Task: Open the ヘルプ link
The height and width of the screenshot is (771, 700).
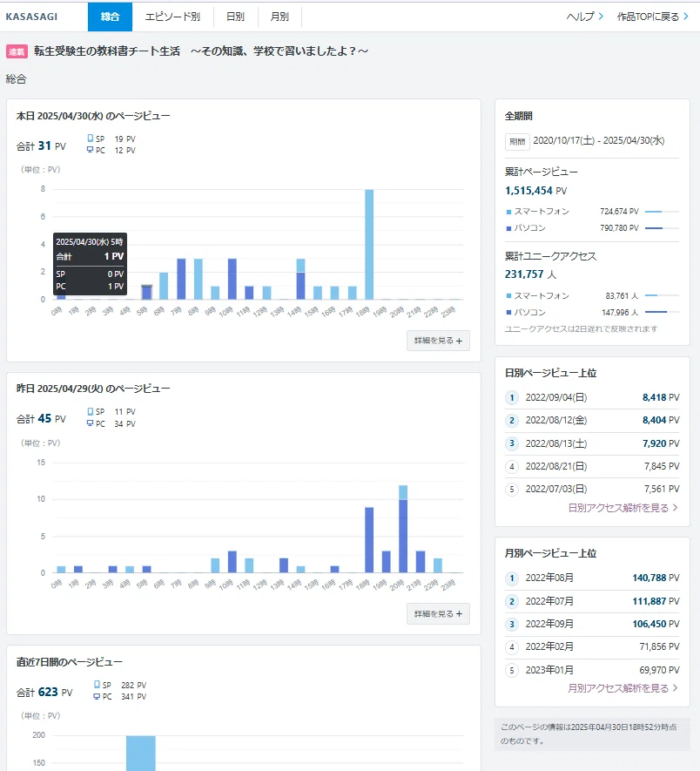Action: tap(585, 17)
